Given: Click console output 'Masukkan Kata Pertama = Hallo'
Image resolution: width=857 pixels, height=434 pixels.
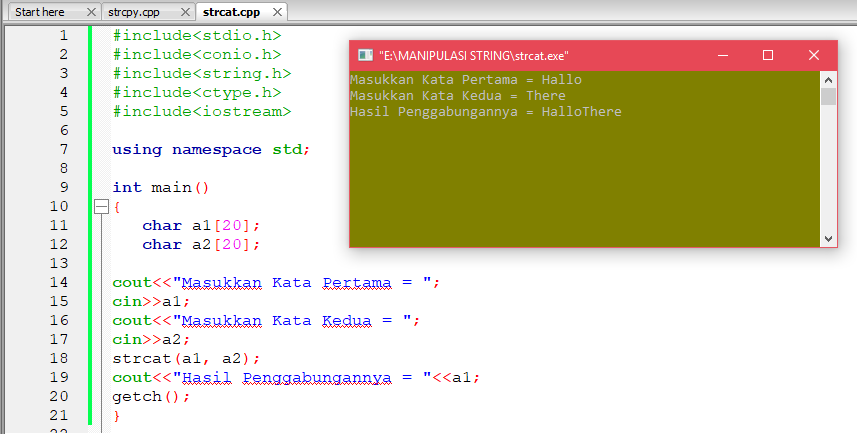Looking at the screenshot, I should click(x=466, y=80).
